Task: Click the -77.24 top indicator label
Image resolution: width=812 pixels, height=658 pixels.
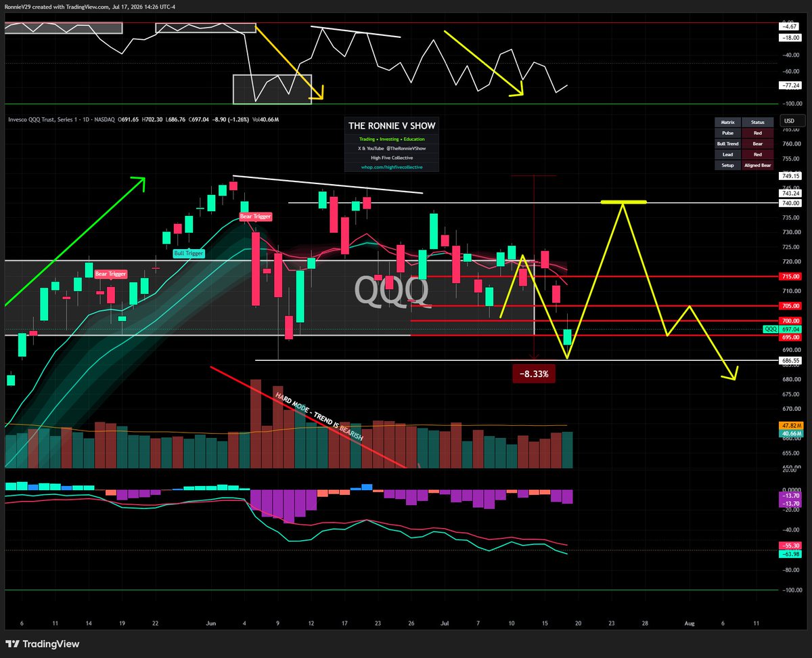Action: 790,86
